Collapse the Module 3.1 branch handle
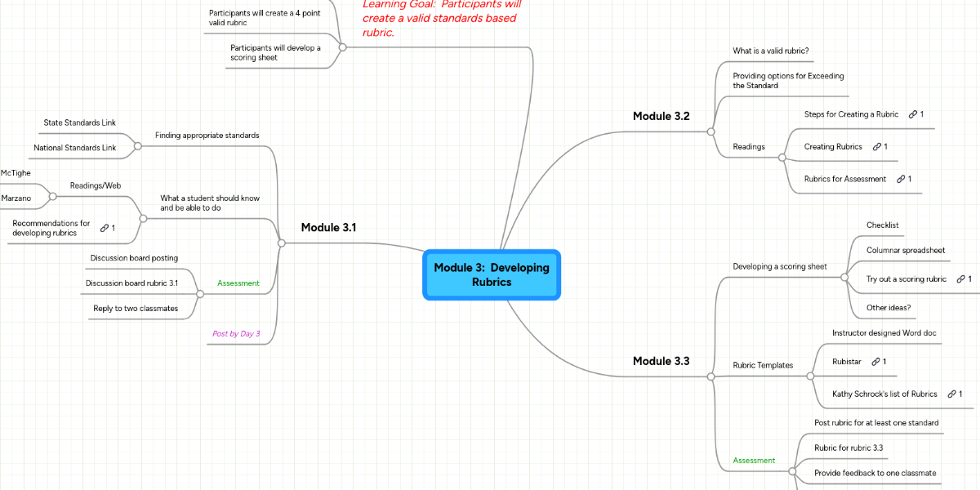980x490 pixels. [282, 242]
